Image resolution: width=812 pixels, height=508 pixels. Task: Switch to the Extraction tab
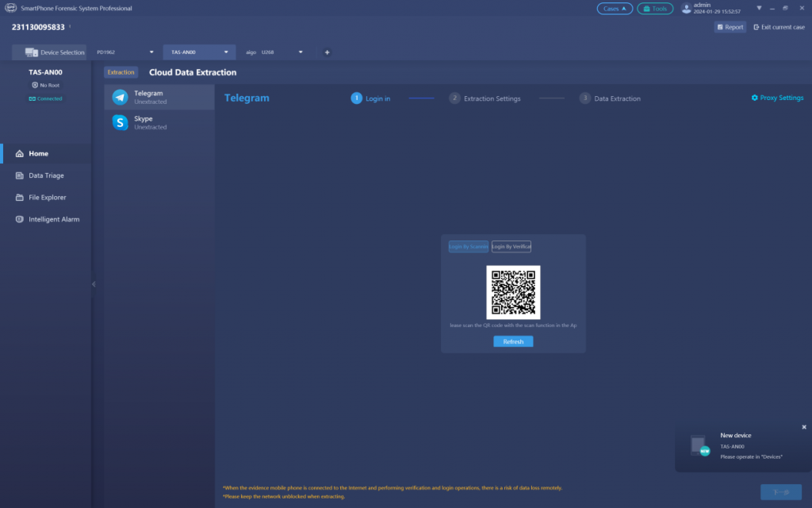coord(121,71)
